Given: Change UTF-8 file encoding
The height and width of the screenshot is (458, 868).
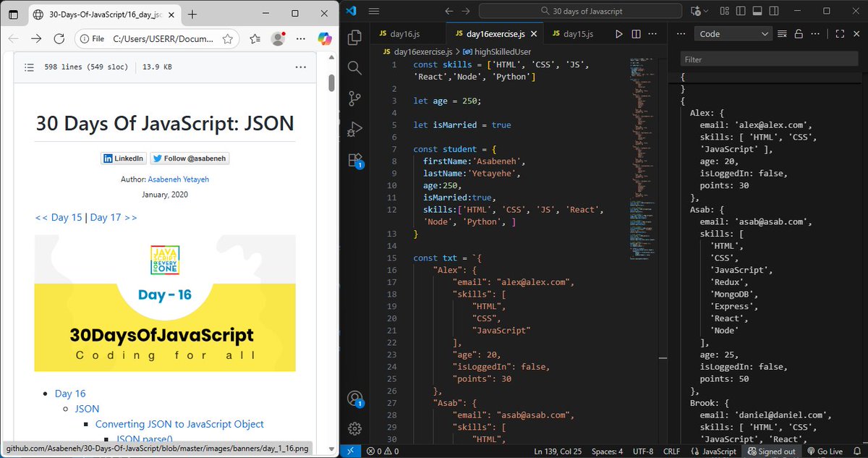Looking at the screenshot, I should (x=642, y=451).
